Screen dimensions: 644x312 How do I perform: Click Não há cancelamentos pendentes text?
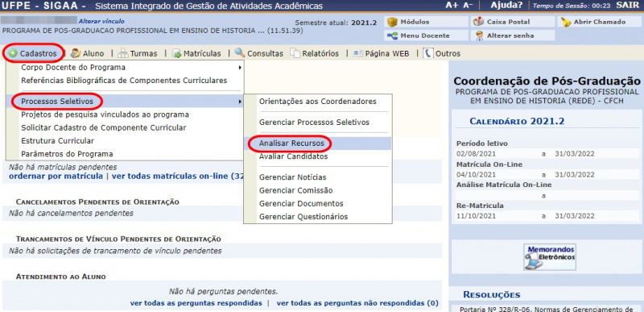click(x=71, y=214)
